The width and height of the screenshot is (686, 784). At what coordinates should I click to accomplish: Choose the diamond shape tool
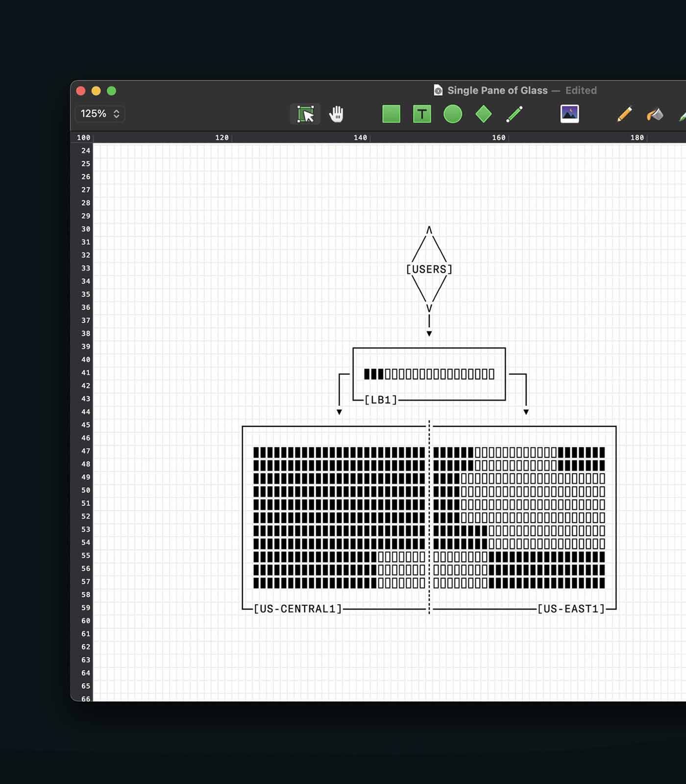[484, 114]
